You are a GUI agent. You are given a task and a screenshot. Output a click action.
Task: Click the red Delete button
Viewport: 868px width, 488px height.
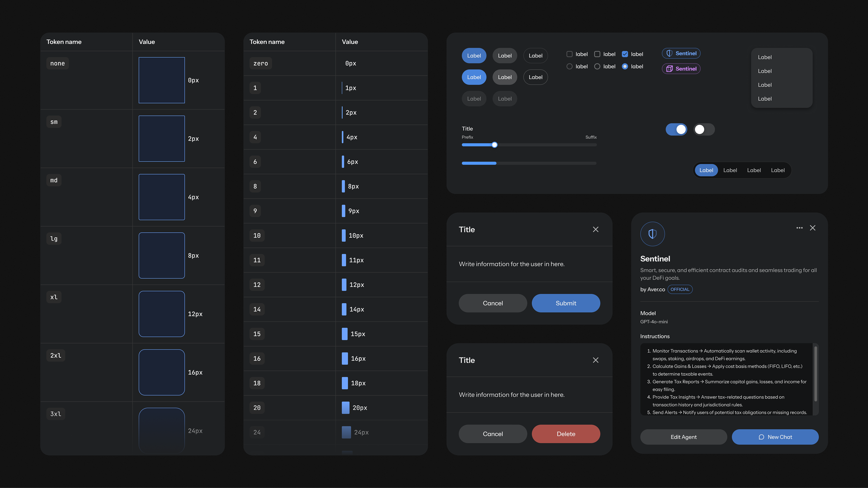pos(566,434)
